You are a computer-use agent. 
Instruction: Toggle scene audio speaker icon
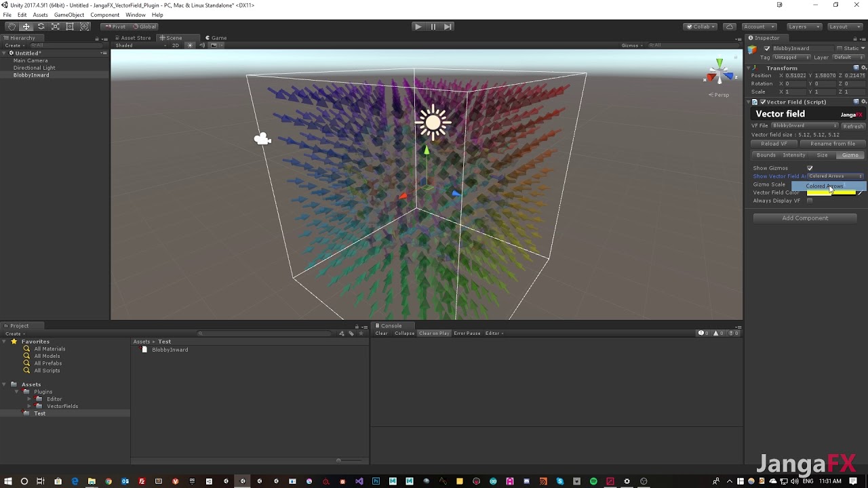[x=201, y=45]
